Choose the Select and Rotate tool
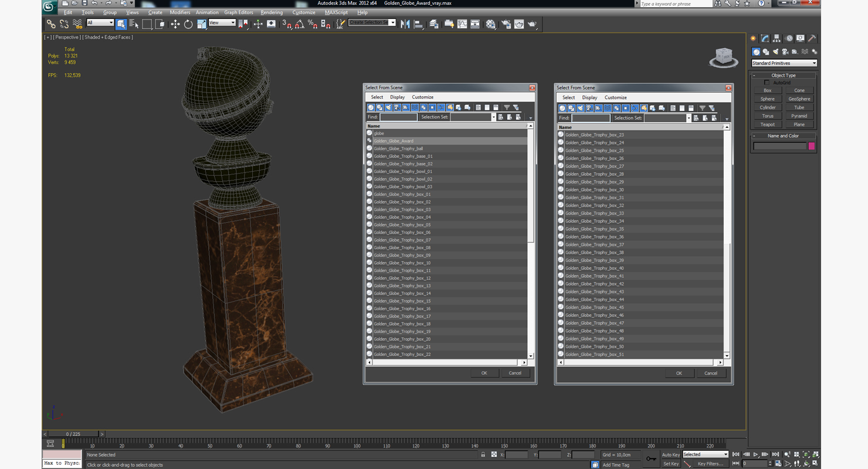The image size is (868, 469). (x=188, y=24)
